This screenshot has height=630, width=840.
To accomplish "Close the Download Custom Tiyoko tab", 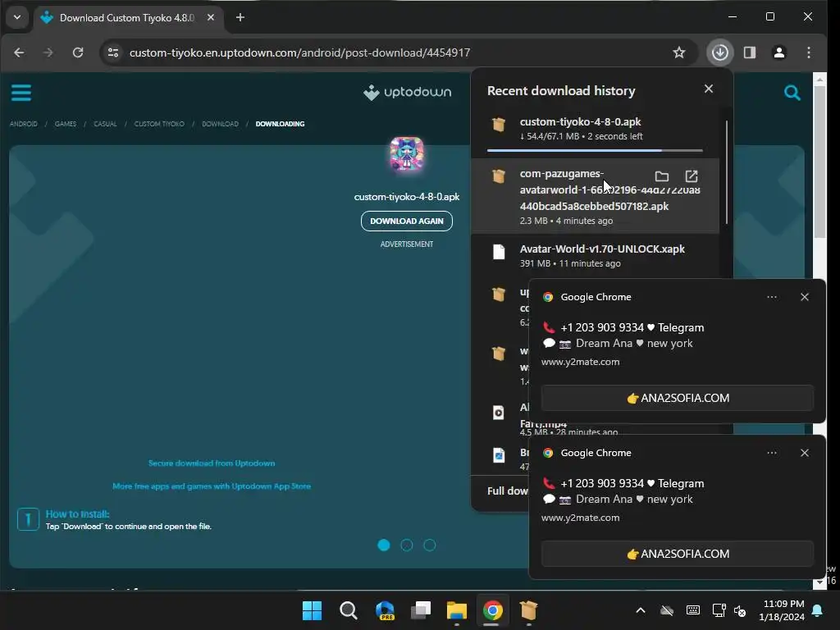I will [211, 18].
